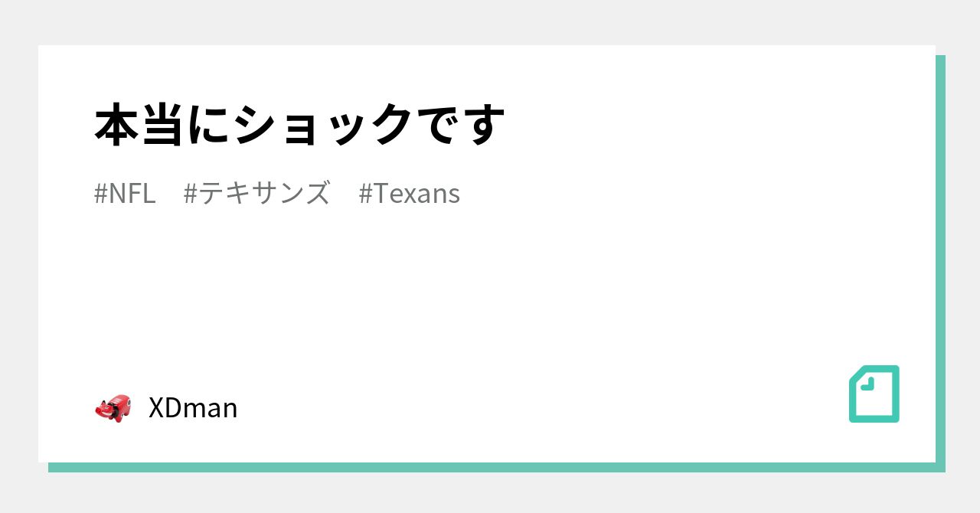Select the #NFL hashtag

coord(125,194)
